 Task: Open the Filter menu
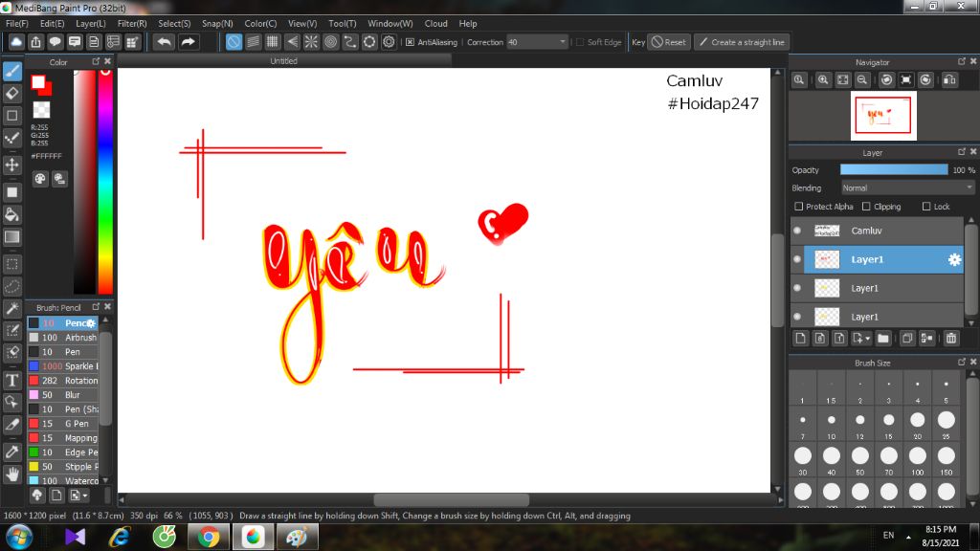pos(132,24)
